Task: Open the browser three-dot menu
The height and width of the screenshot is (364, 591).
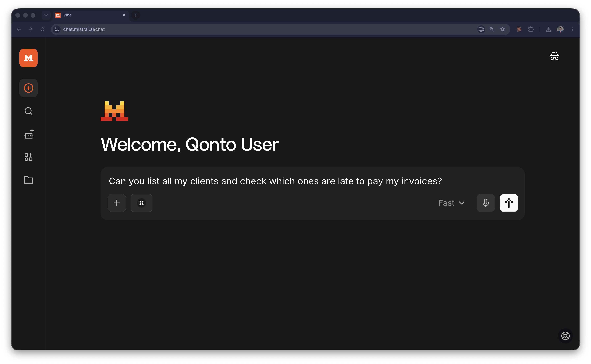Action: (x=572, y=29)
